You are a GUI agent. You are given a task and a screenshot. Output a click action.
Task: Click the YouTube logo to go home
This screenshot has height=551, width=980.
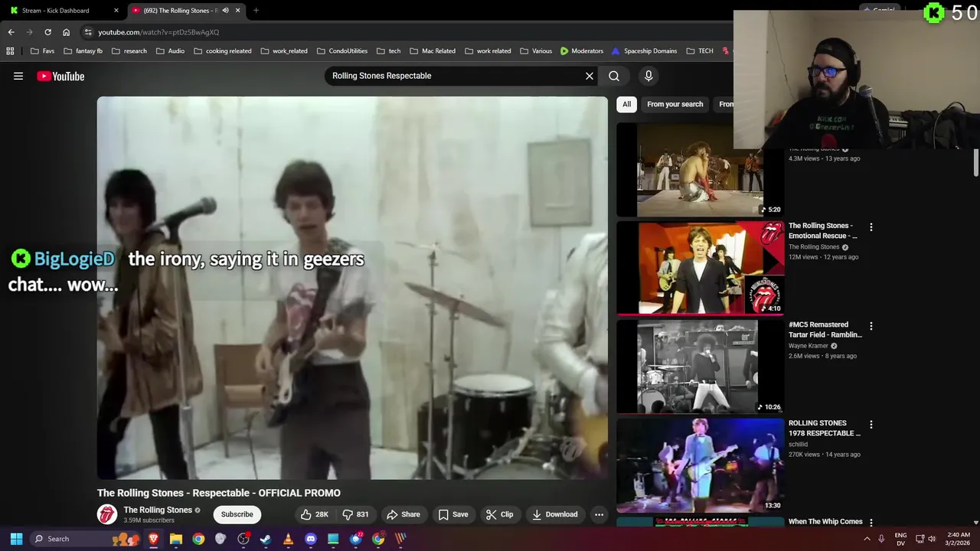60,76
